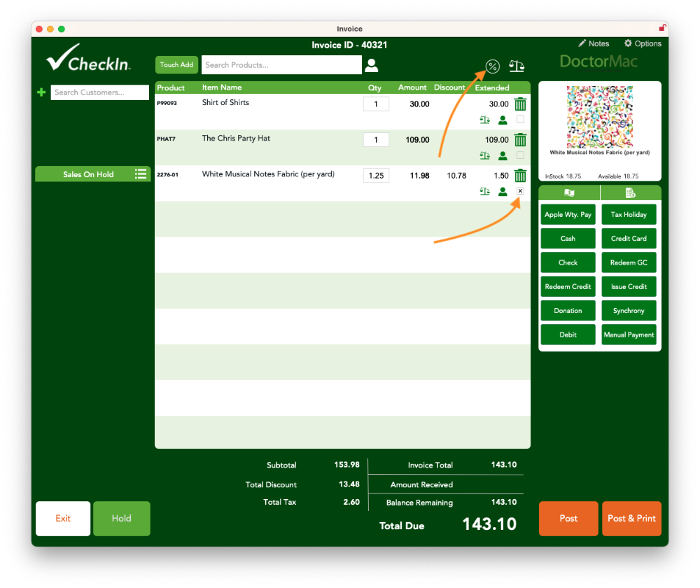Delete the Shirt of Shirts line item
Screen dimensions: 700x588
click(x=520, y=104)
